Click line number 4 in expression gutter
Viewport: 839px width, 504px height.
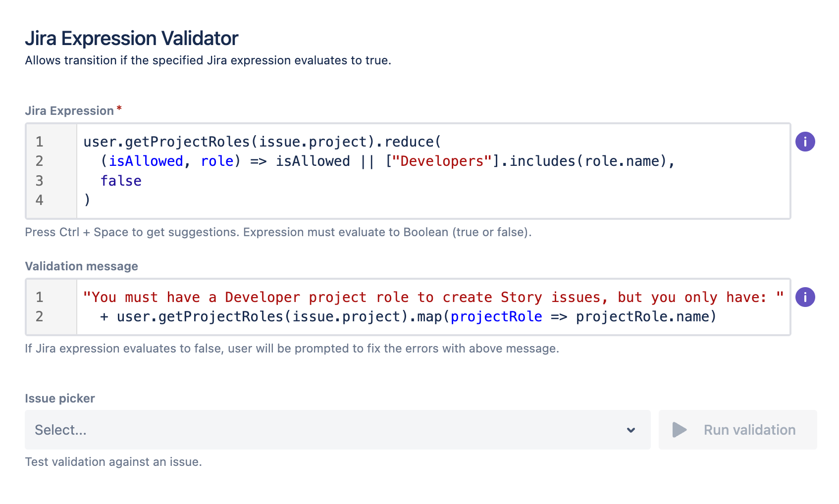pos(40,200)
